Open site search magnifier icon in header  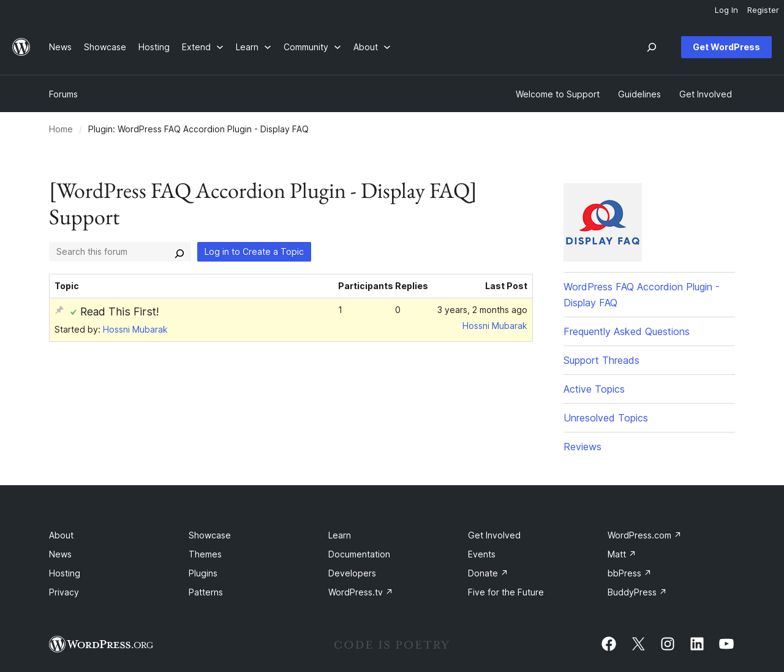click(652, 47)
